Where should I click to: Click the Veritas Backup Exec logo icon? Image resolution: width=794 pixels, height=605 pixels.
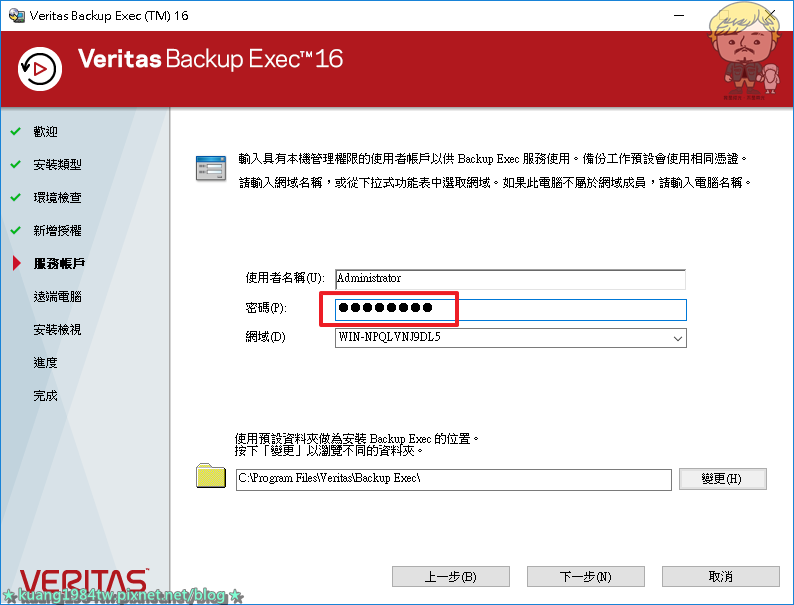coord(40,69)
